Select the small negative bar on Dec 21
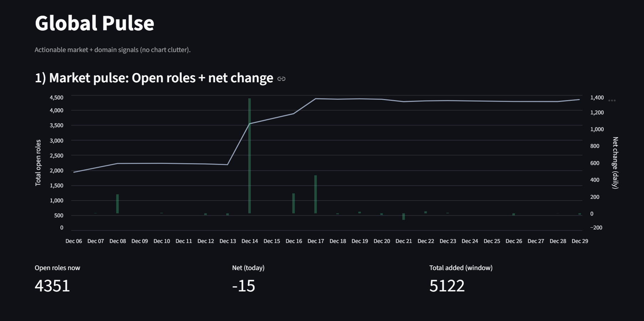The width and height of the screenshot is (644, 321). click(x=404, y=217)
